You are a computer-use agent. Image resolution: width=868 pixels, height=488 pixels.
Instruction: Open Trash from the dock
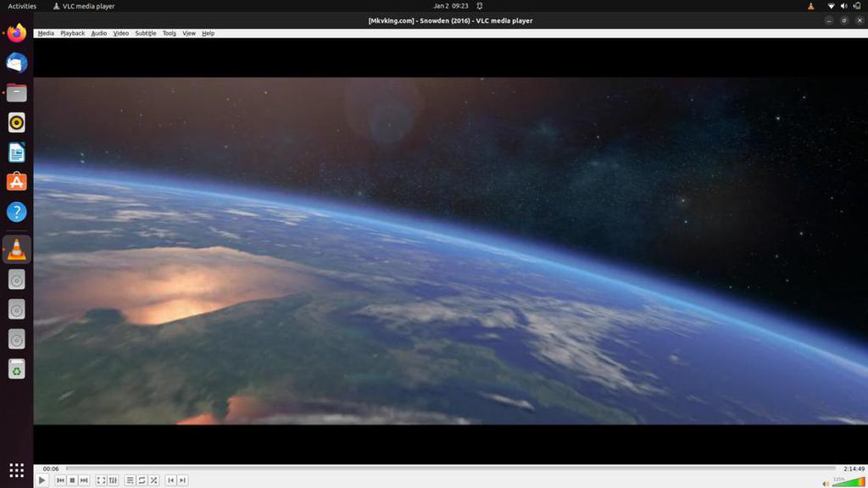[17, 369]
